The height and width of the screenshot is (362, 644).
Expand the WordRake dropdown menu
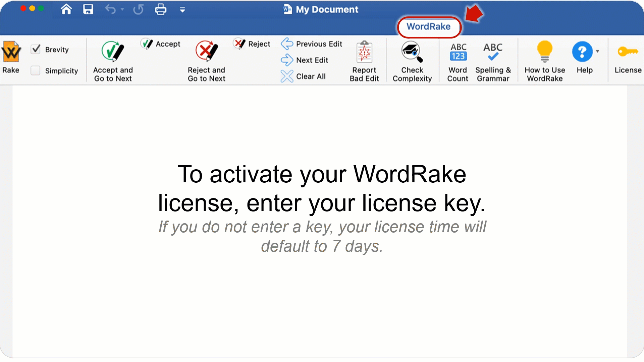428,26
